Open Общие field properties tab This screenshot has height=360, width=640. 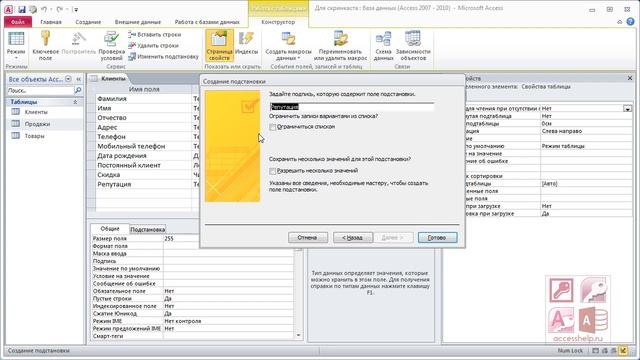point(110,229)
